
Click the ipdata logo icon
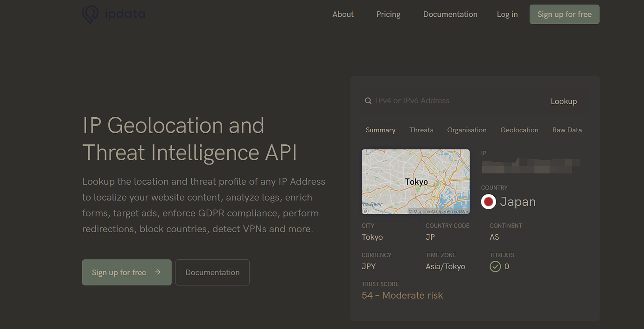(90, 14)
